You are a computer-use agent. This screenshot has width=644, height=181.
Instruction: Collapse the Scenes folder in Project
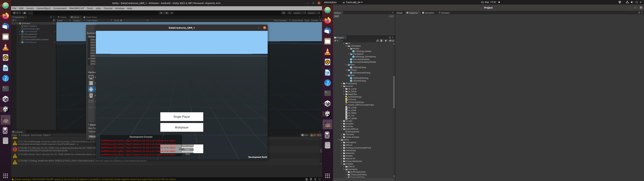click(x=341, y=86)
